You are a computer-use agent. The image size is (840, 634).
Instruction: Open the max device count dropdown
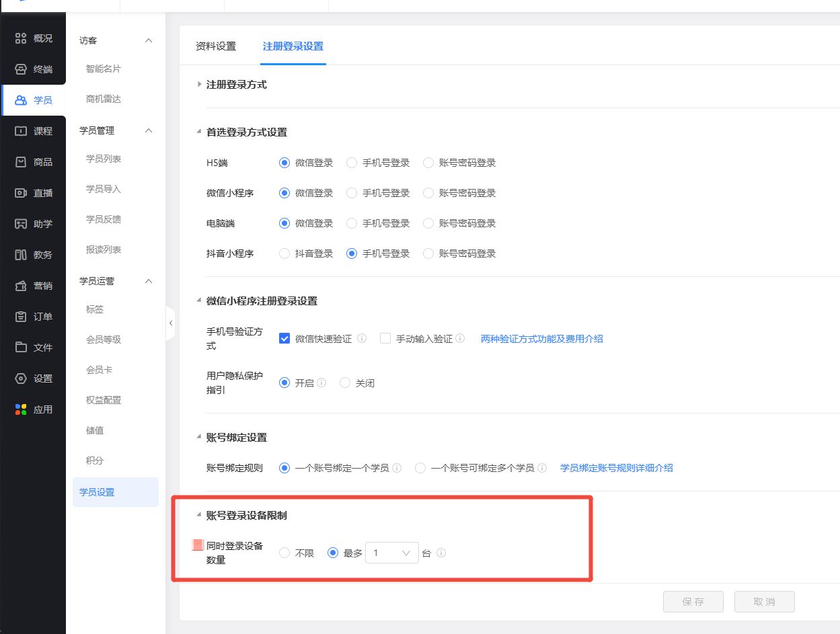click(391, 553)
